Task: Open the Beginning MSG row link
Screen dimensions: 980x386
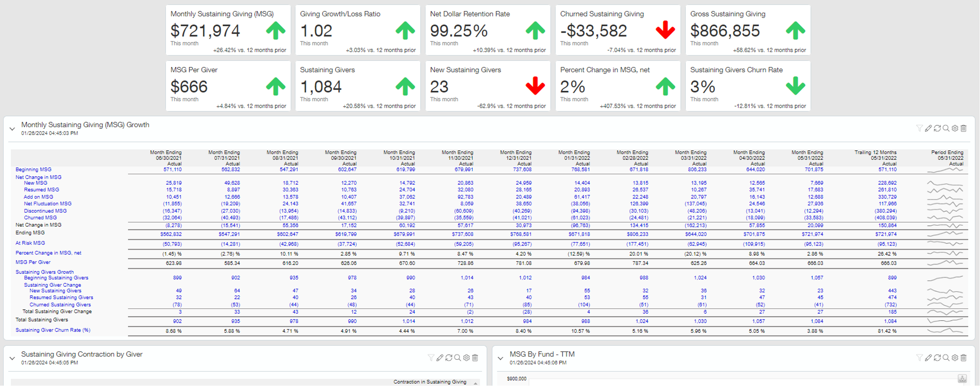Action: (x=33, y=170)
